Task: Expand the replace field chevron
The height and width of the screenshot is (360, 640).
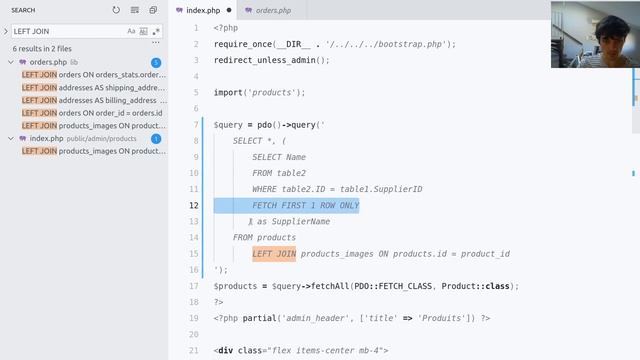Action: click(x=6, y=31)
